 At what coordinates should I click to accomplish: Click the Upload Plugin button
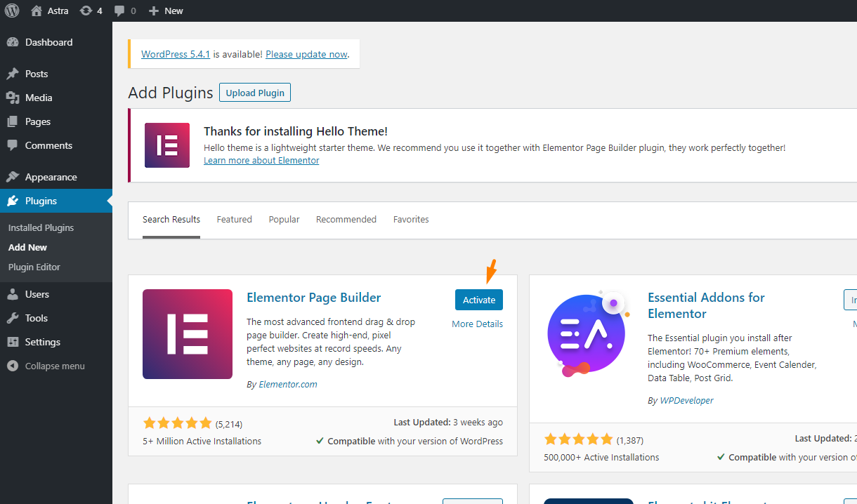click(x=255, y=93)
